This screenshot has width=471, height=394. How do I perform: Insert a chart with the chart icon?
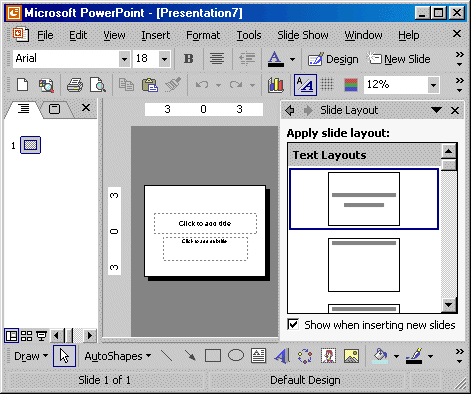[x=276, y=85]
